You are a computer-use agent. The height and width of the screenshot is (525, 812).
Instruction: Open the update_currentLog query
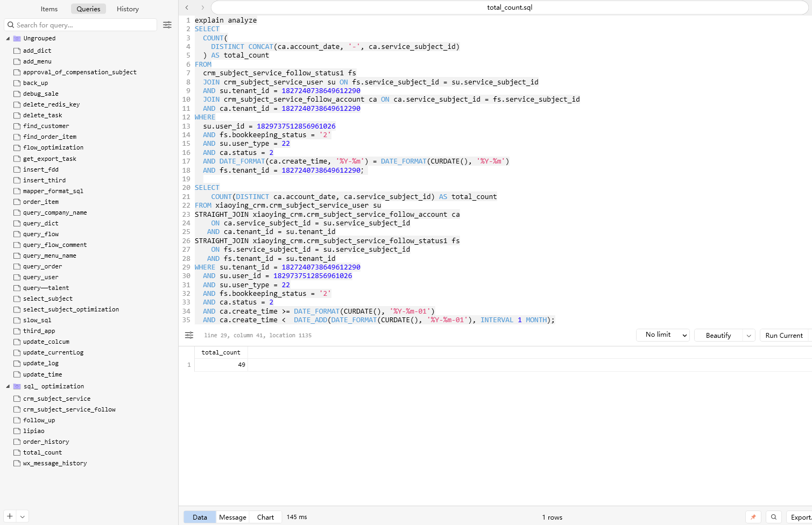[53, 352]
